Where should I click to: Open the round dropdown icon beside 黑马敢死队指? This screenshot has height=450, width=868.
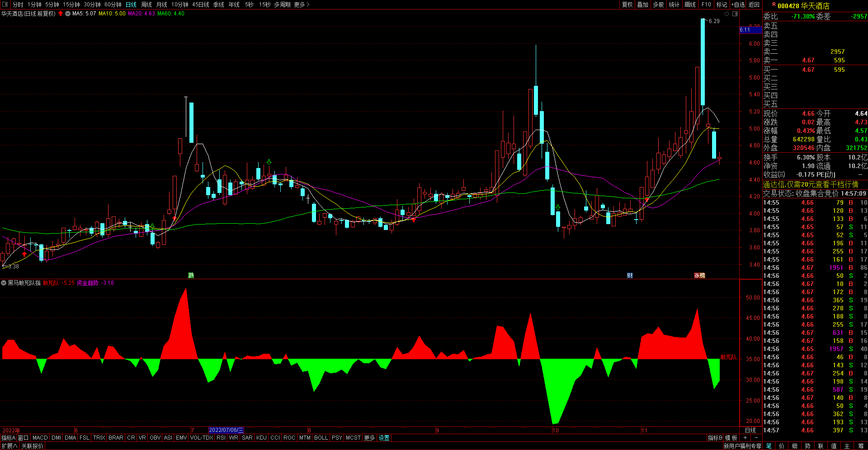point(4,283)
